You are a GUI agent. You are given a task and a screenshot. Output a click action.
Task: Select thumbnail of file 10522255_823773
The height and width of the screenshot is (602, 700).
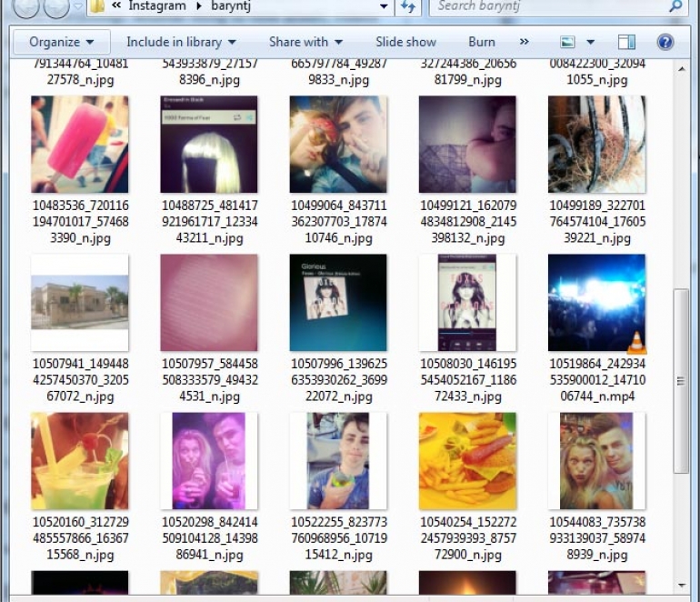point(338,461)
